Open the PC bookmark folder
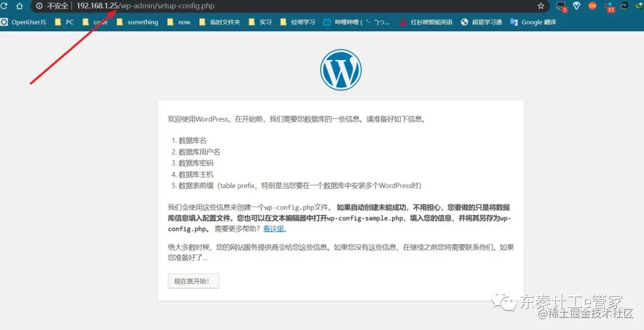This screenshot has width=644, height=330. click(x=64, y=22)
